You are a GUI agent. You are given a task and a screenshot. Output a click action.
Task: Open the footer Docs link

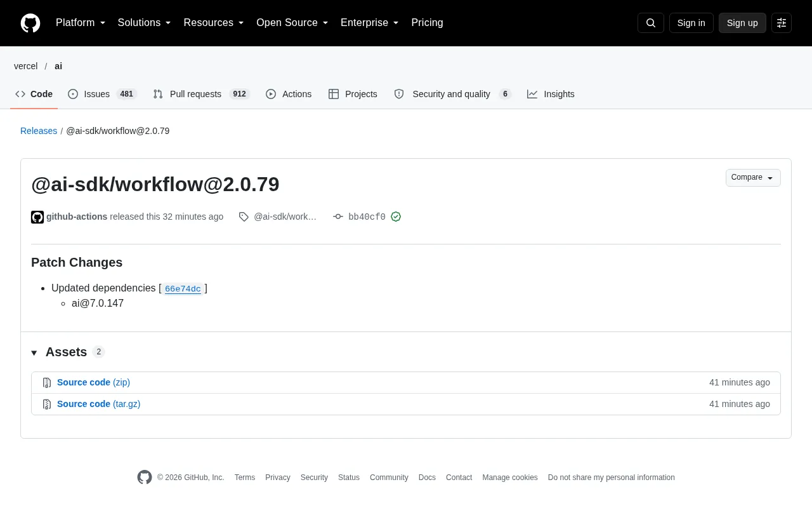pos(427,478)
